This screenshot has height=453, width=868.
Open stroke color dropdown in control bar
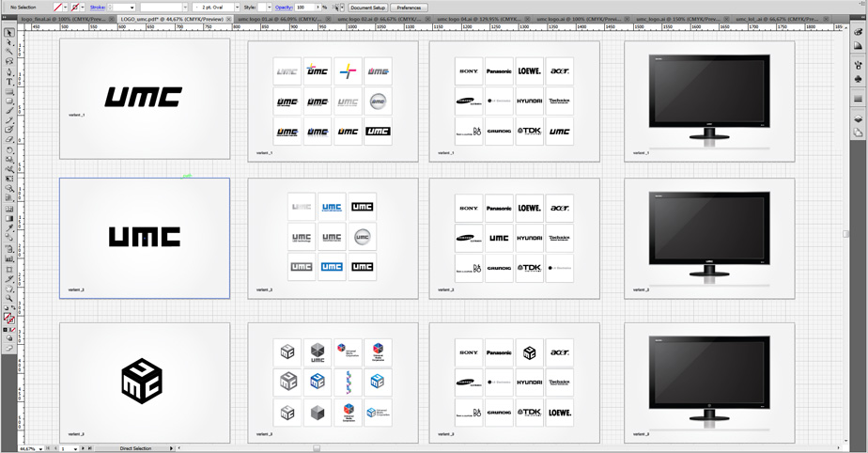pos(83,8)
